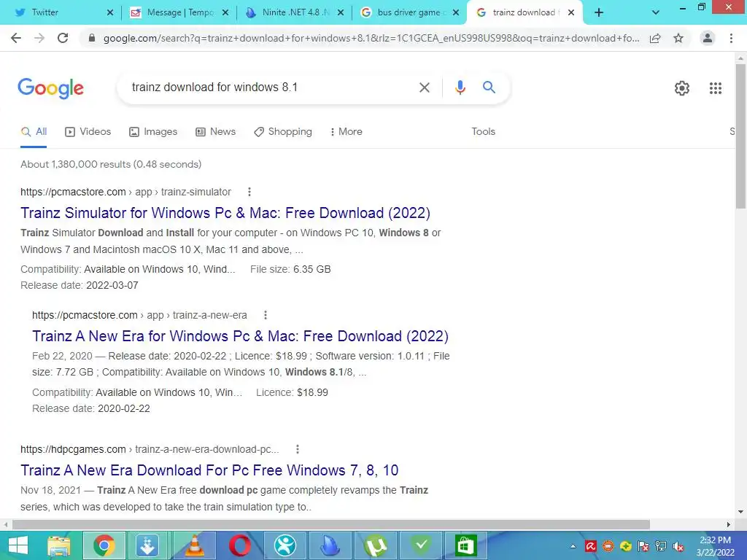Click the vertical scrollbar thumb
The width and height of the screenshot is (747, 560).
(740, 136)
